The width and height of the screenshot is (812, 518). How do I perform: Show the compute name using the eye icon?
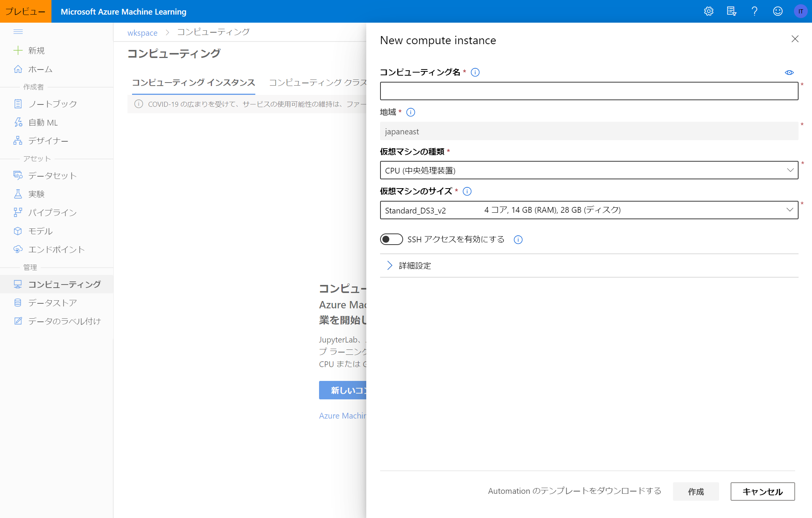click(x=789, y=72)
